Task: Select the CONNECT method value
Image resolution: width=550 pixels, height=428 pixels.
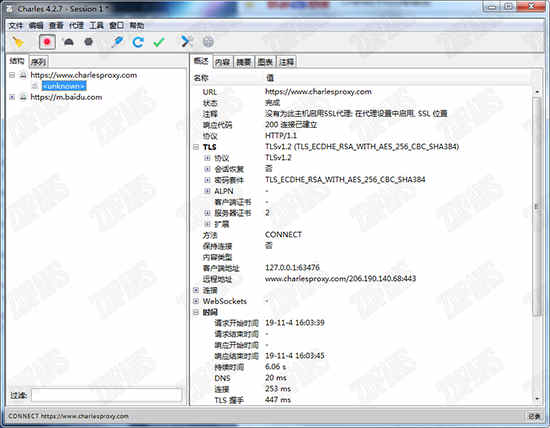Action: [283, 235]
